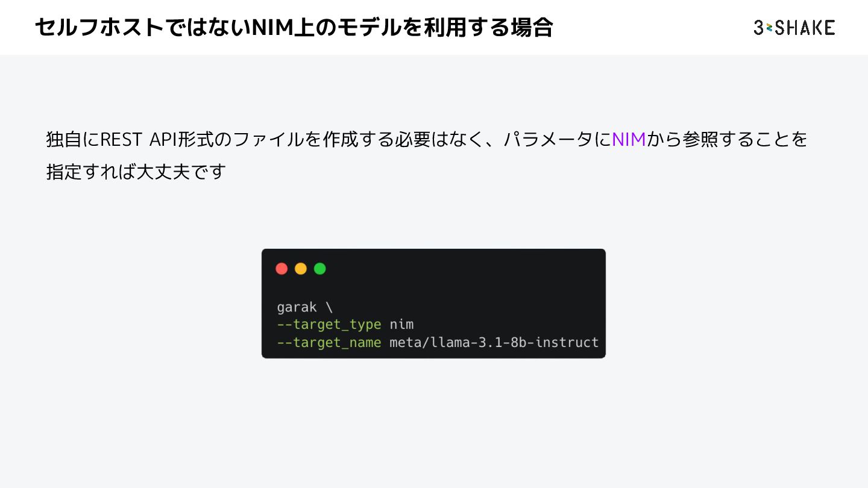Click the yellow dot in the code window

point(301,269)
